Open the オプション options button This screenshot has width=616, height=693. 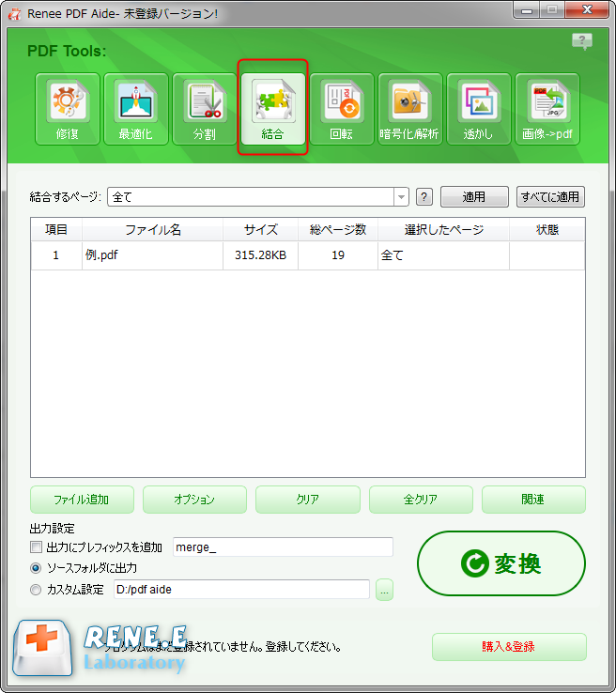pos(194,500)
